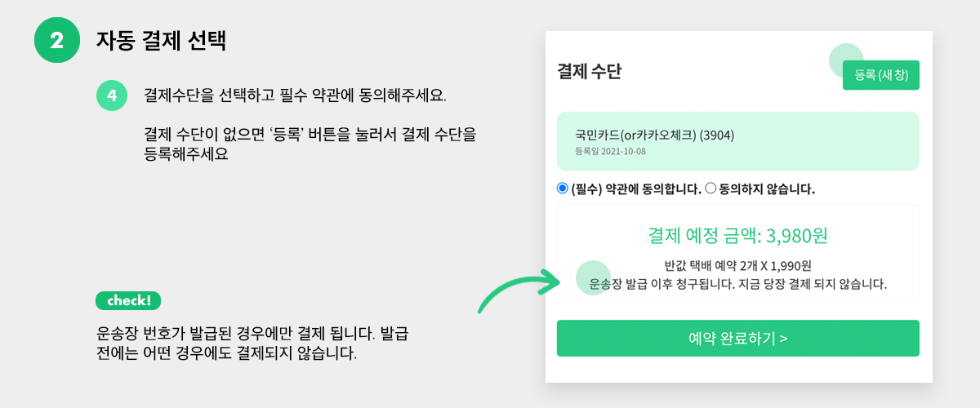
Task: Click the 결제 수단 heading
Action: (x=589, y=72)
